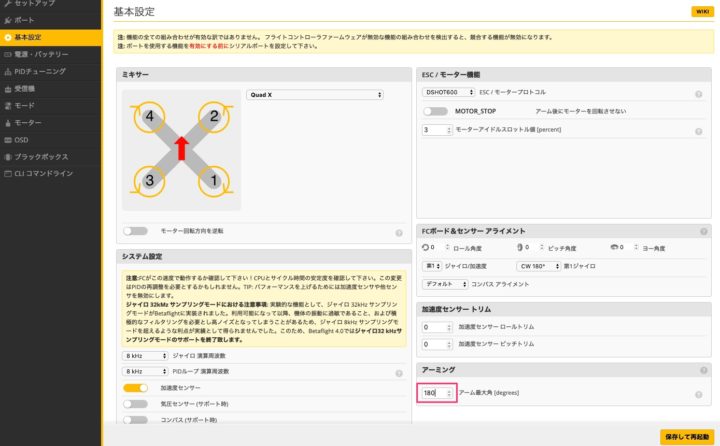Viewport: 720px width, 446px height.
Task: Click the WIKI button
Action: (700, 11)
